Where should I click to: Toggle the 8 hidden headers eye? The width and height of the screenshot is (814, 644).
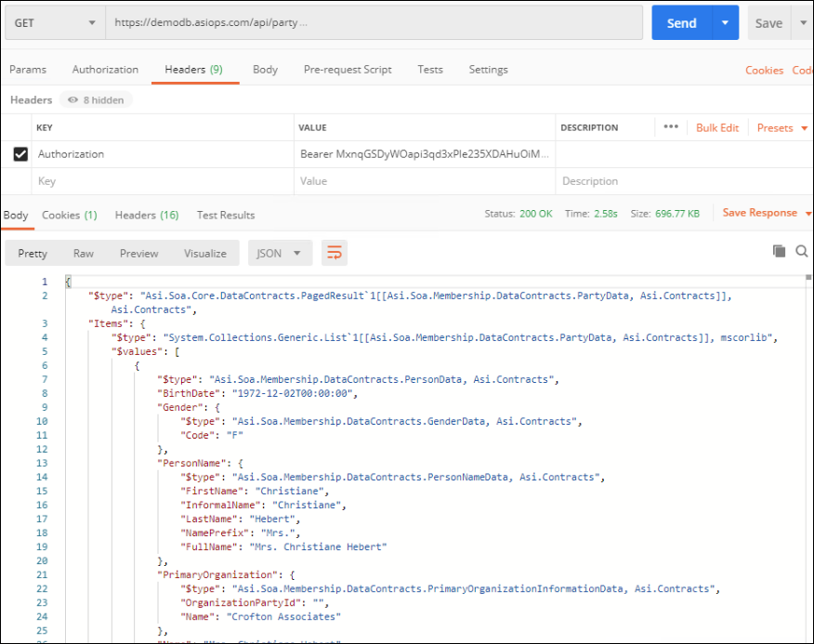click(73, 99)
